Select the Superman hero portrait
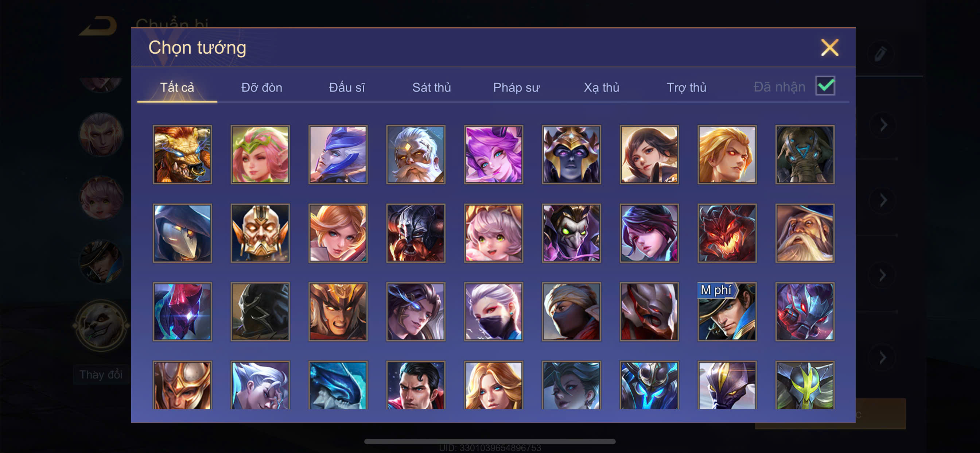 pos(415,385)
